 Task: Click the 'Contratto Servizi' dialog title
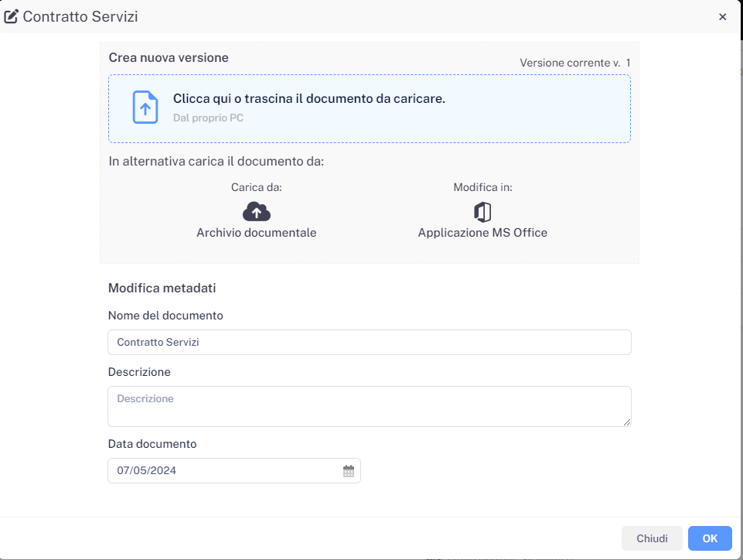[x=80, y=16]
